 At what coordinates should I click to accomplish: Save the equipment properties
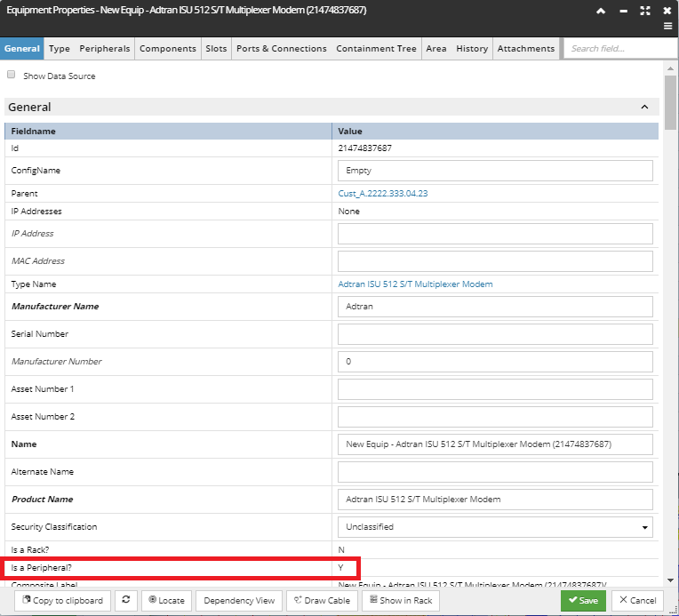tap(583, 600)
